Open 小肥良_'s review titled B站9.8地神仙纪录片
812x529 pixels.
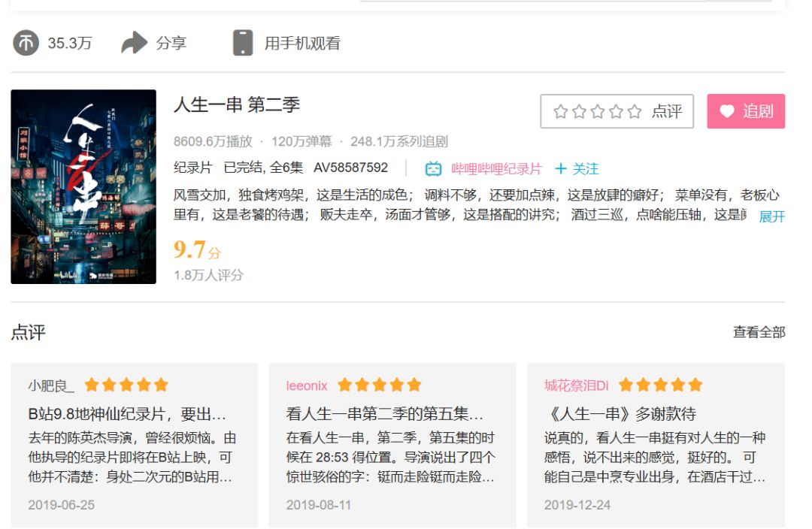click(126, 414)
